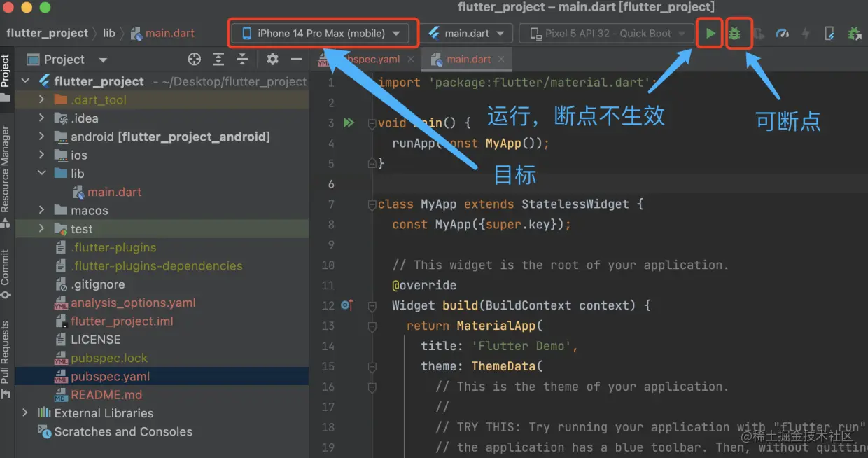Viewport: 868px width, 458px height.
Task: Expand the .idea folder
Action: coord(42,118)
